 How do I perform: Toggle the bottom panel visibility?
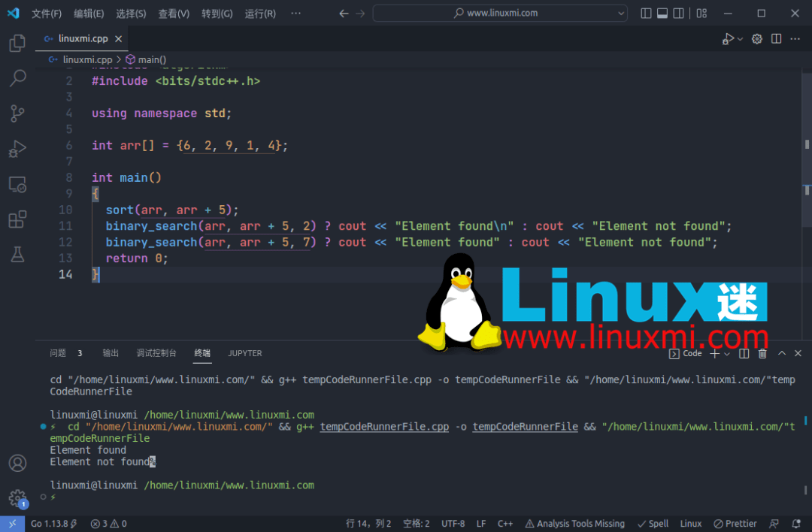pyautogui.click(x=662, y=14)
